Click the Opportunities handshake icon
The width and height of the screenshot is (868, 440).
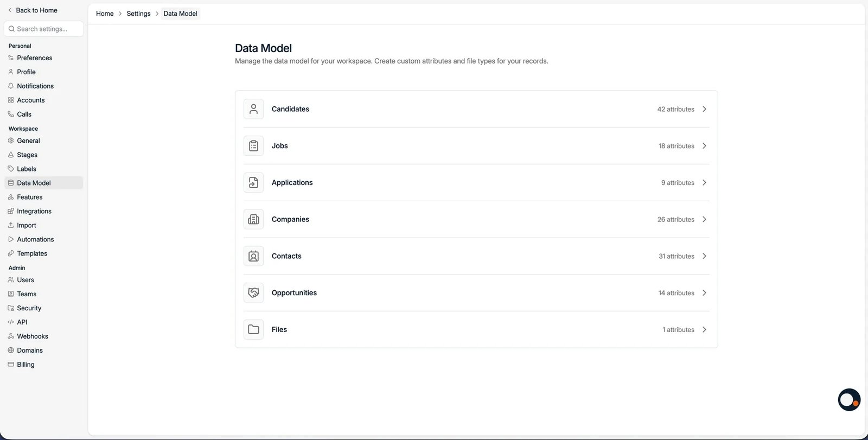(x=253, y=293)
